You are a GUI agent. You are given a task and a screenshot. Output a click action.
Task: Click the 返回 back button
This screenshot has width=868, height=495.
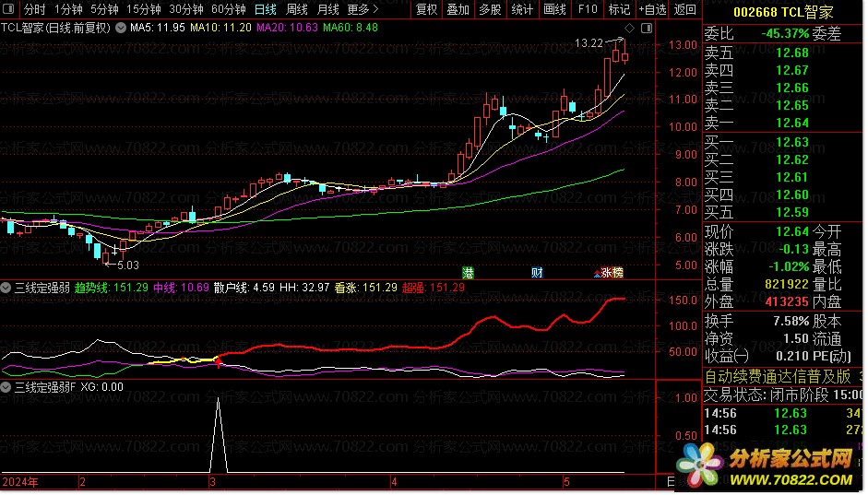[x=684, y=9]
